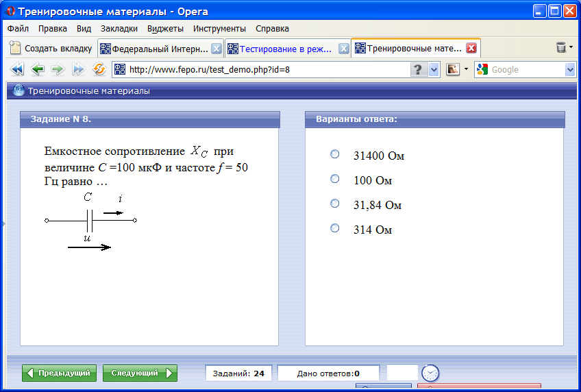Click the Opera logo in title bar
The width and height of the screenshot is (581, 392).
[x=10, y=12]
